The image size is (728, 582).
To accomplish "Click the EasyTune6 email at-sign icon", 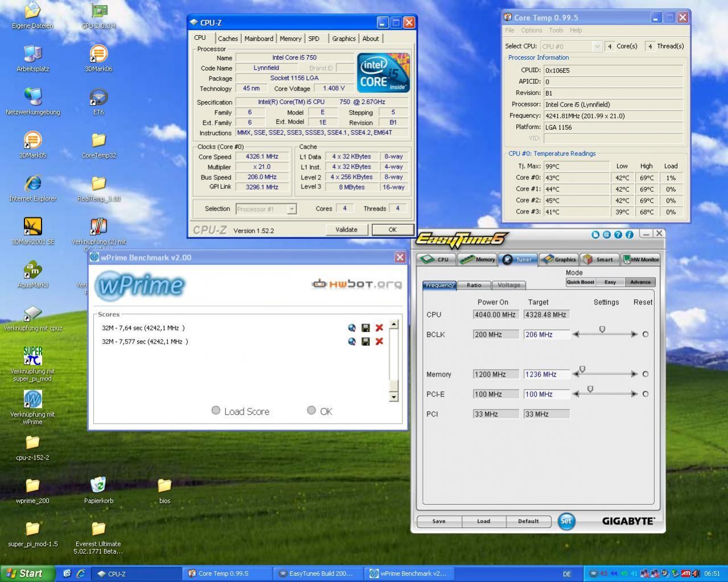I will coord(607,234).
